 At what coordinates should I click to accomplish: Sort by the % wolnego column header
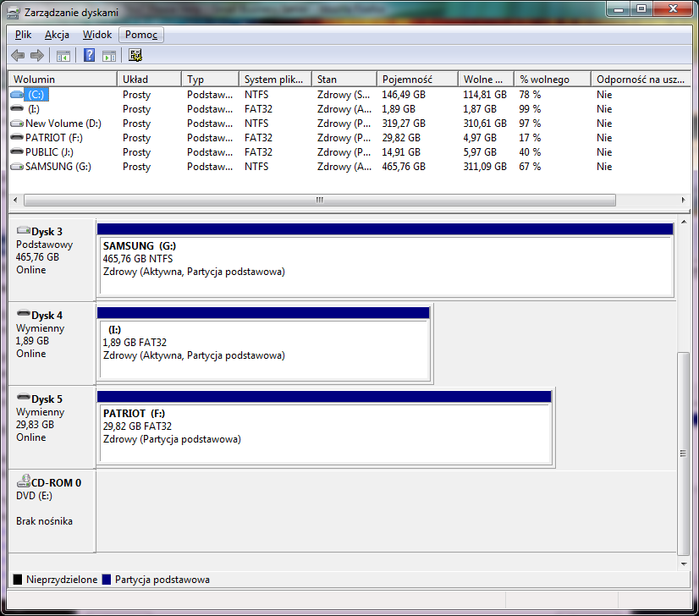[553, 80]
